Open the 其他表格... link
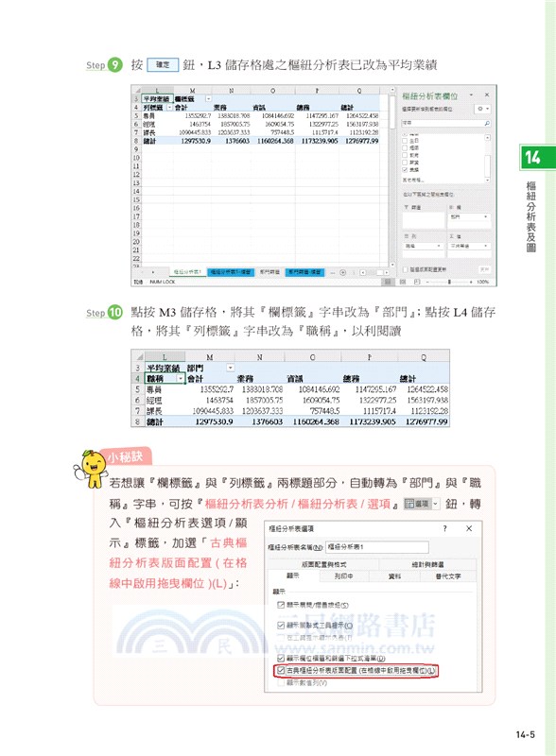This screenshot has width=556, height=756. [412, 180]
